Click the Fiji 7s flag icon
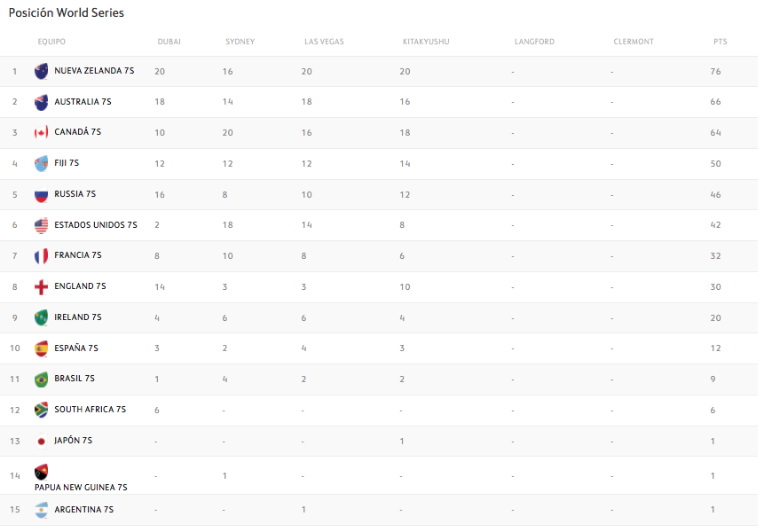Viewport: 764px width, 532px height. (41, 163)
